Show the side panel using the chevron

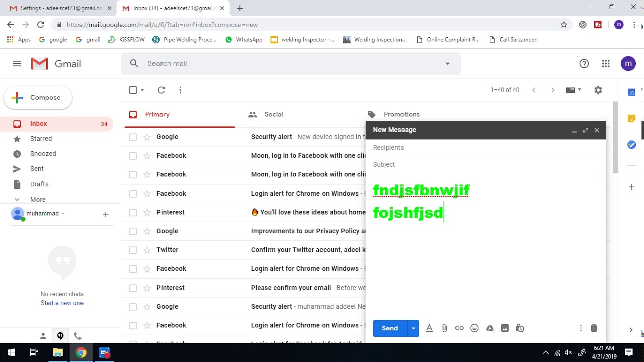631,330
